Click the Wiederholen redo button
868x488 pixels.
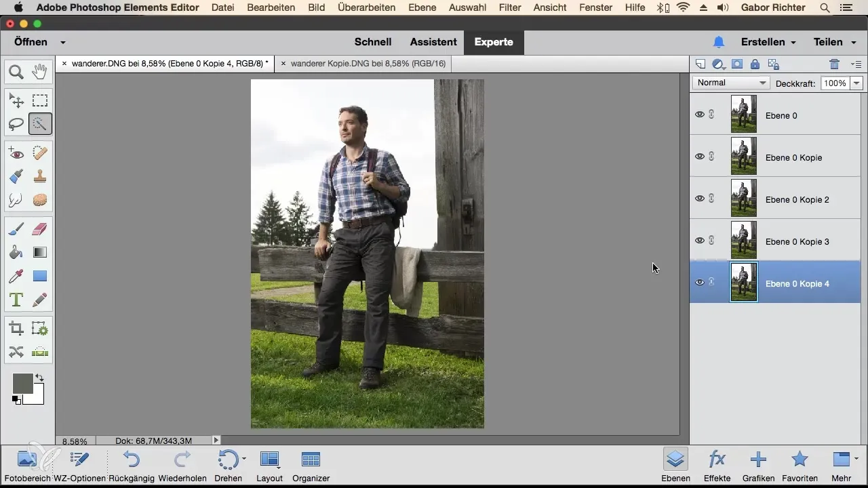pos(182,466)
